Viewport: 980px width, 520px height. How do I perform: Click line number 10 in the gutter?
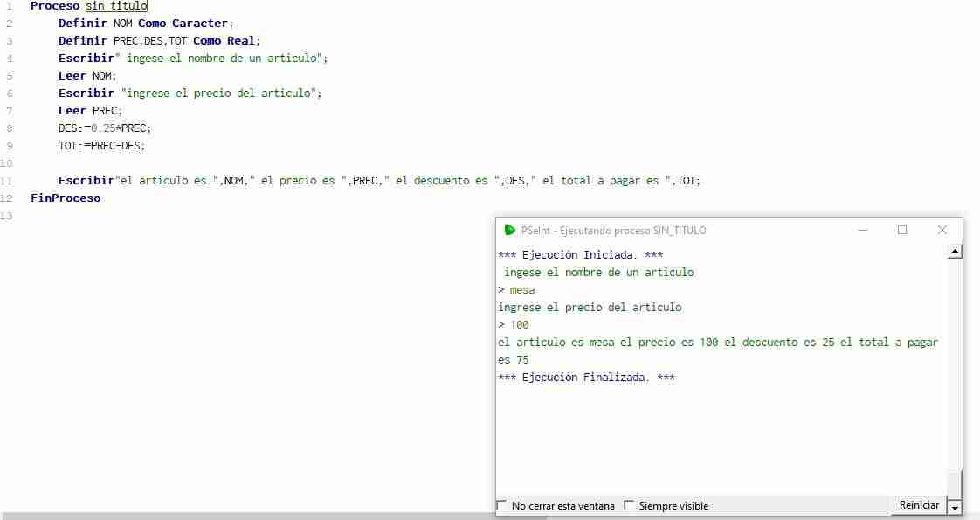6,163
